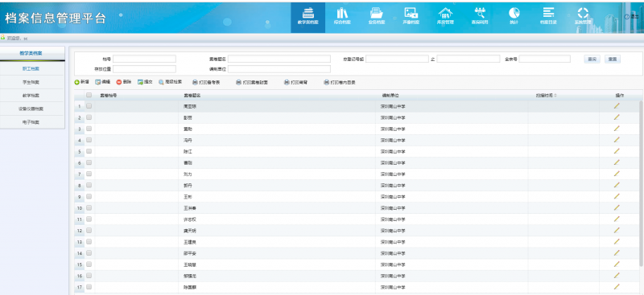The height and width of the screenshot is (295, 644).
Task: Click the pencil edit icon in row 1
Action: pos(617,106)
